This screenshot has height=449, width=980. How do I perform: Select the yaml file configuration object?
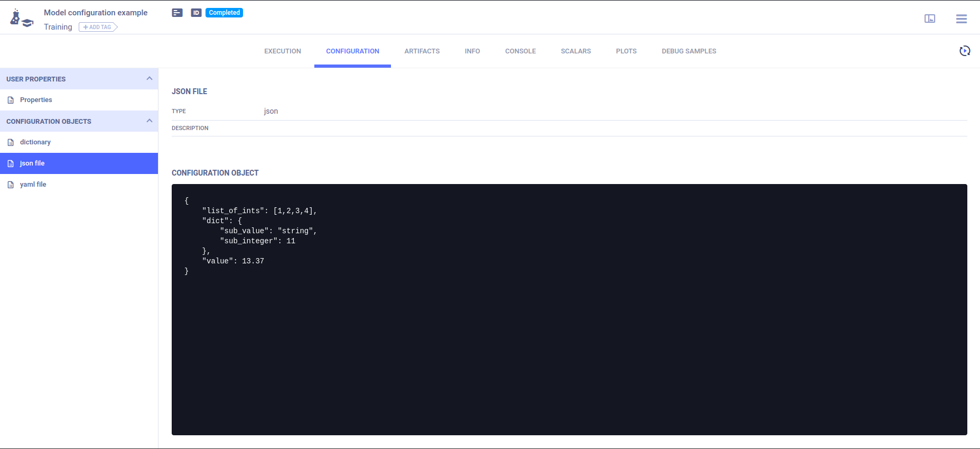[33, 185]
